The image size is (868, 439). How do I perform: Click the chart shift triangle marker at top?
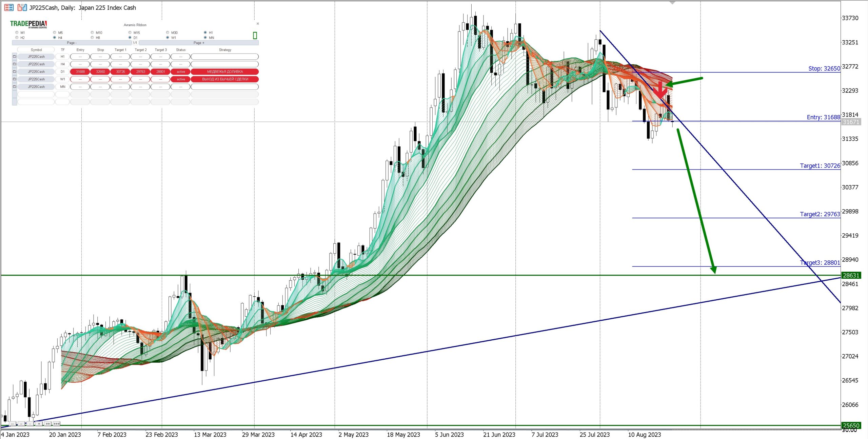click(672, 3)
